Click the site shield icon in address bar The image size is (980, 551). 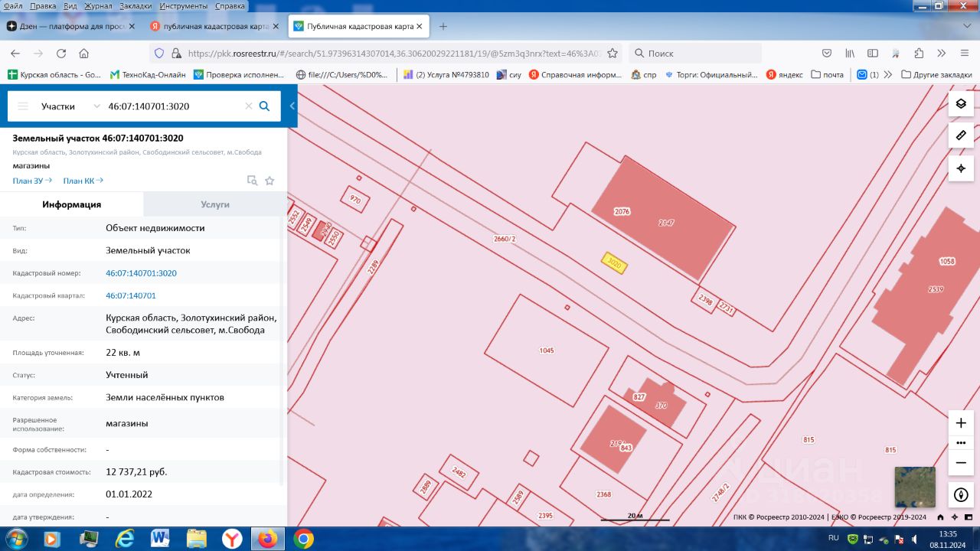coord(159,54)
